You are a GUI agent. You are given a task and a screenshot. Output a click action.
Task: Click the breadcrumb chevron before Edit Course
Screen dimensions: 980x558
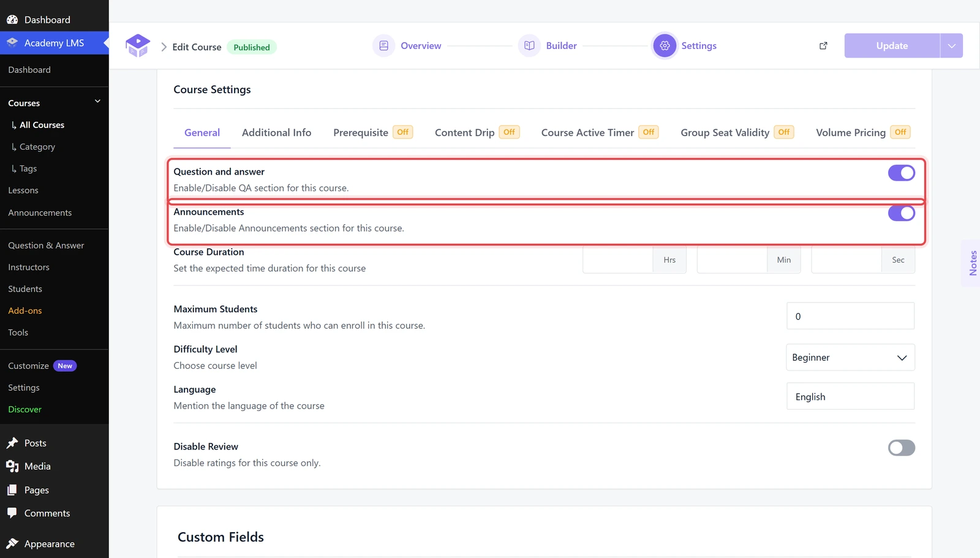164,47
